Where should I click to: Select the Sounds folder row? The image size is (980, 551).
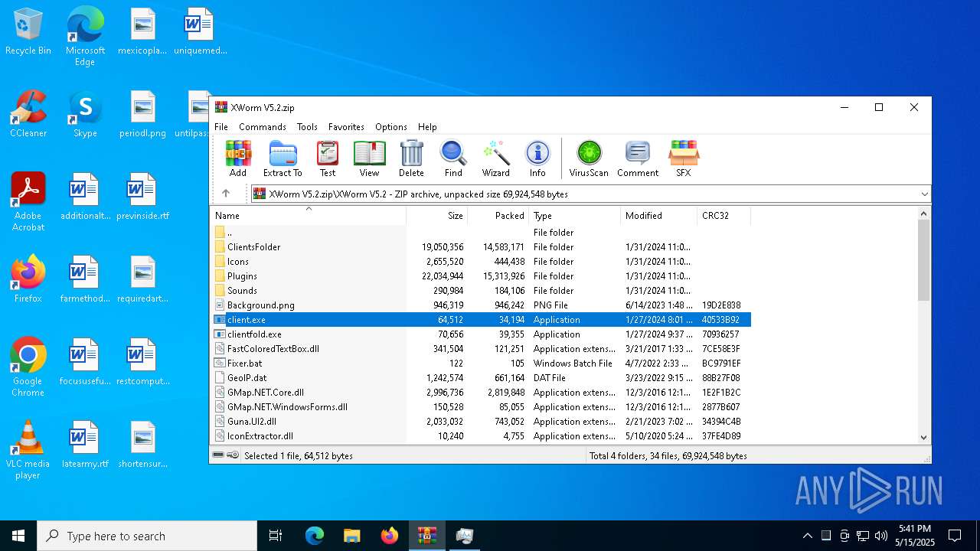(481, 291)
